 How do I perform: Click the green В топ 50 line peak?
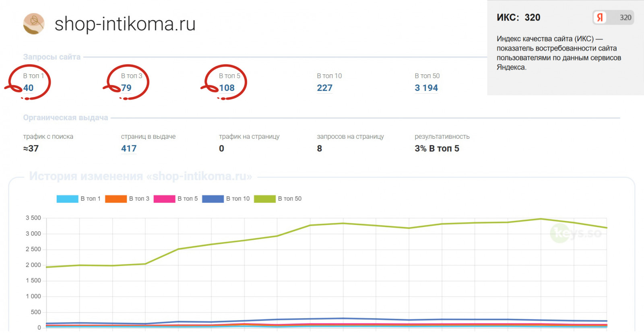[541, 219]
